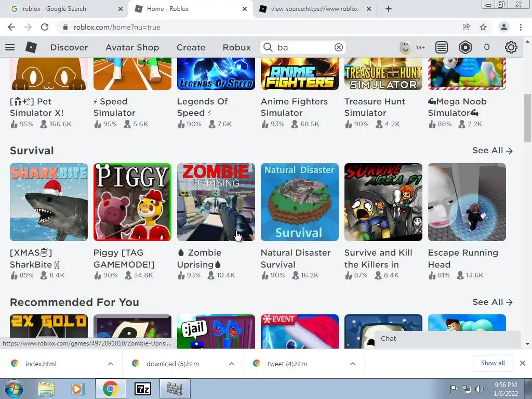Click the brick wall taskbar app icon
Screen dimensions: 532x399
coord(175,389)
